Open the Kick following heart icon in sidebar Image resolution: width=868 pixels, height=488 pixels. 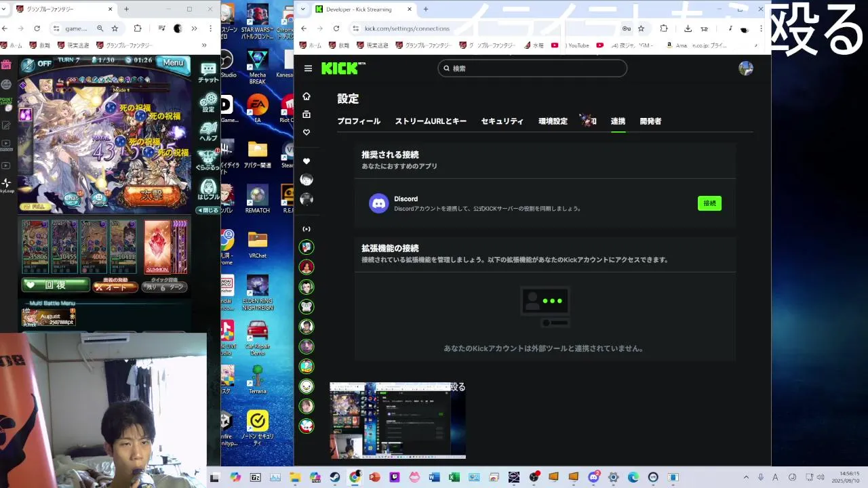click(307, 132)
